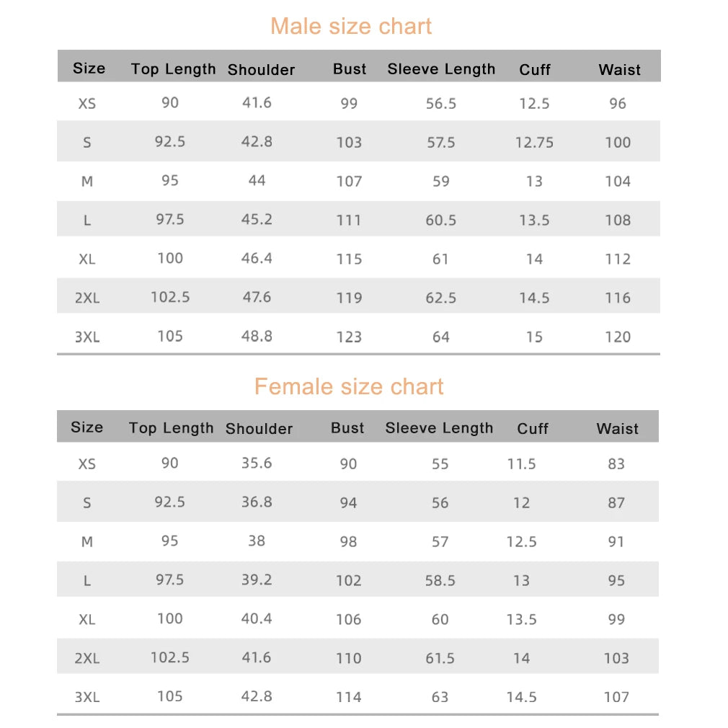Select the Sleeve Length header in male chart
The height and width of the screenshot is (728, 728).
[441, 68]
